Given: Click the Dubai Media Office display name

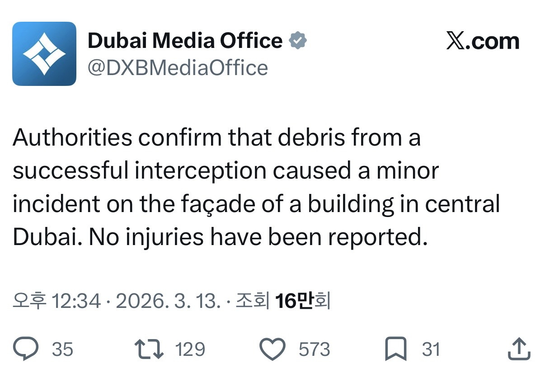Looking at the screenshot, I should click(x=185, y=41).
